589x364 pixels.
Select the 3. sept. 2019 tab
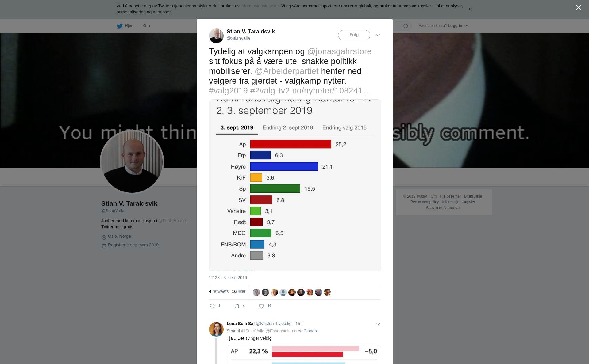click(x=237, y=128)
